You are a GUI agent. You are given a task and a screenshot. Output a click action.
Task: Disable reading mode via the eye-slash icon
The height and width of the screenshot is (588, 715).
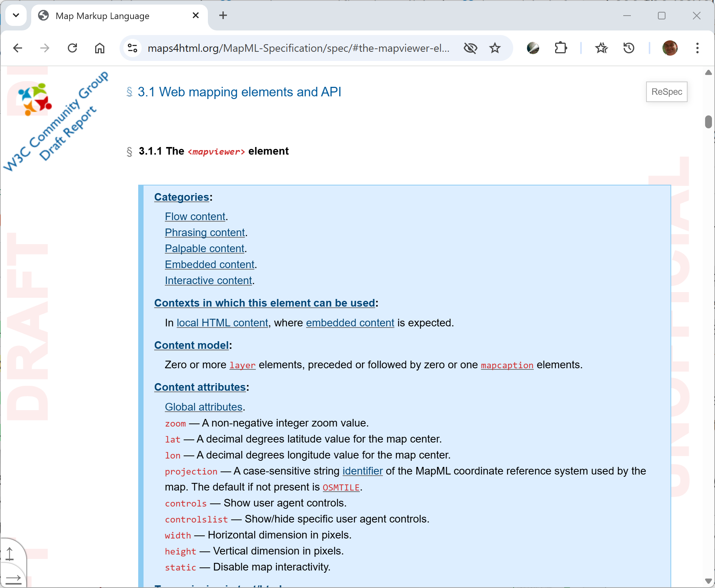[x=471, y=48]
